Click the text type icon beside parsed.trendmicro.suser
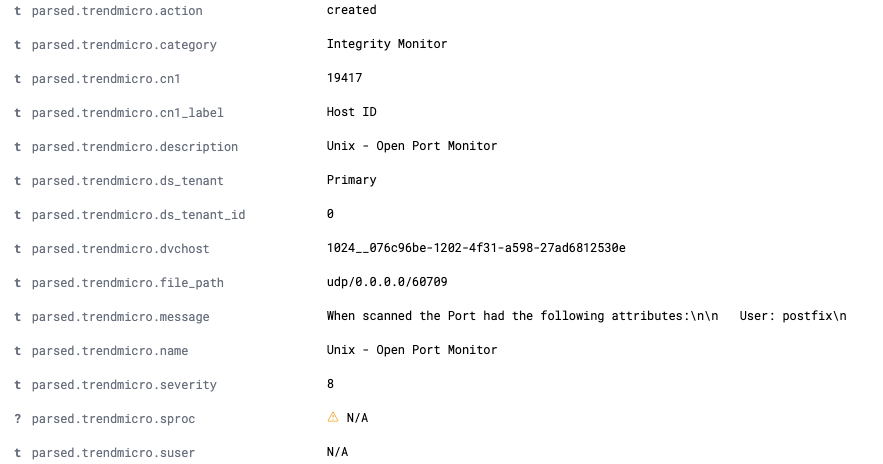The height and width of the screenshot is (464, 883). click(x=17, y=453)
